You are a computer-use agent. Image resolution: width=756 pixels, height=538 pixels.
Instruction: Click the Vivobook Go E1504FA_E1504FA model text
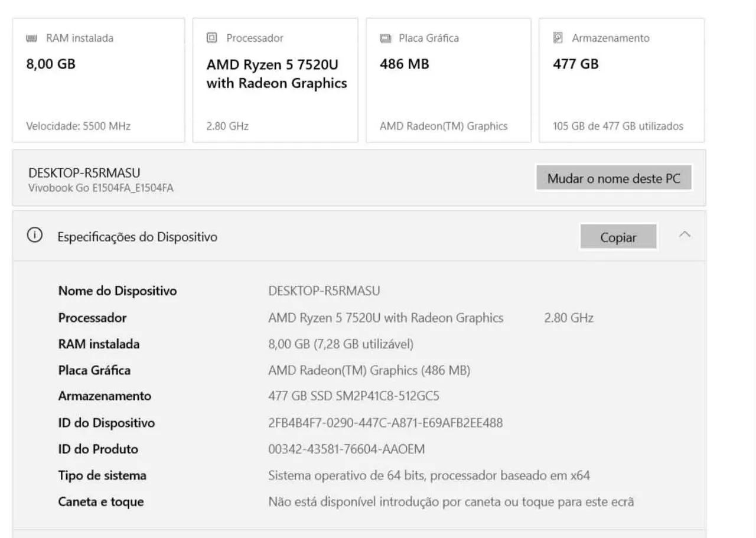(101, 188)
